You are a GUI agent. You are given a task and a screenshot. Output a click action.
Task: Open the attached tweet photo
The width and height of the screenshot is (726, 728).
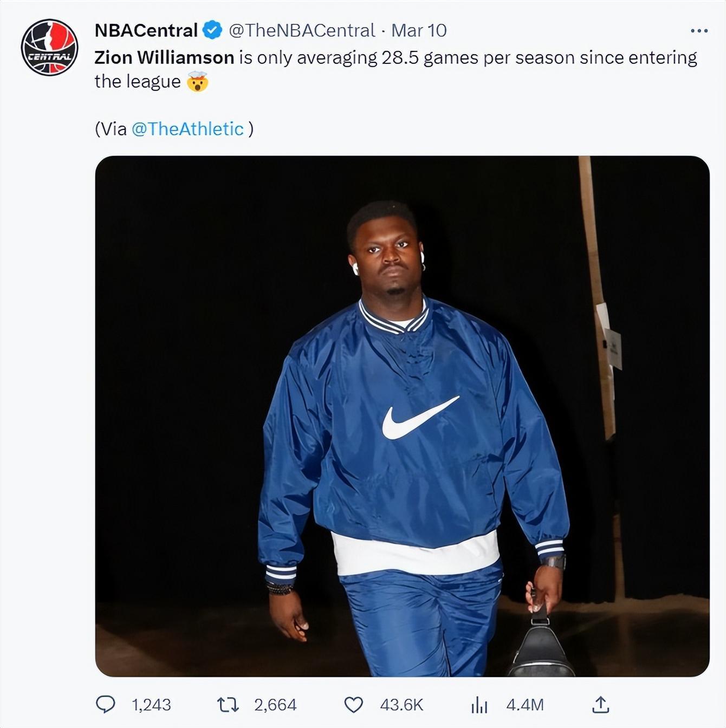(x=402, y=416)
